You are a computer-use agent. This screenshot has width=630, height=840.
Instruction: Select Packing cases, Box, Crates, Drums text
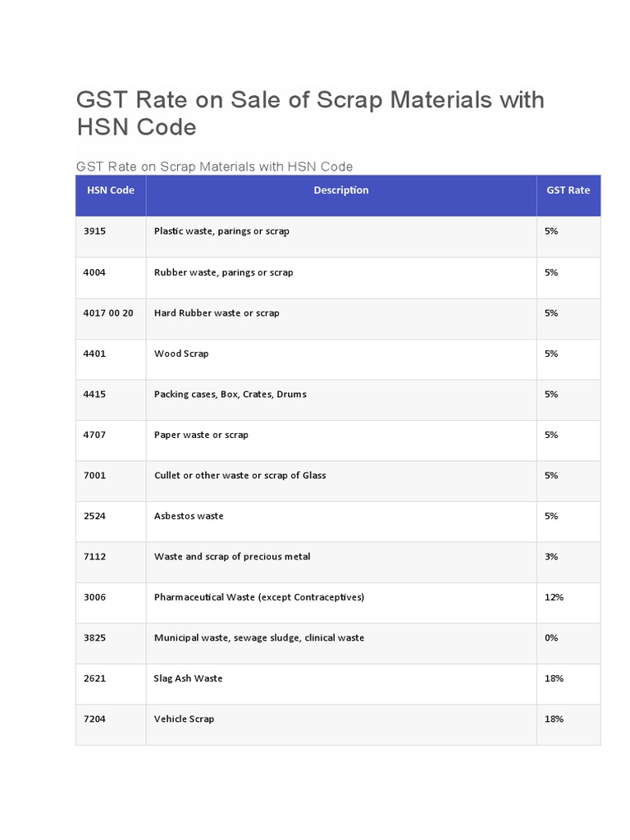(x=230, y=395)
